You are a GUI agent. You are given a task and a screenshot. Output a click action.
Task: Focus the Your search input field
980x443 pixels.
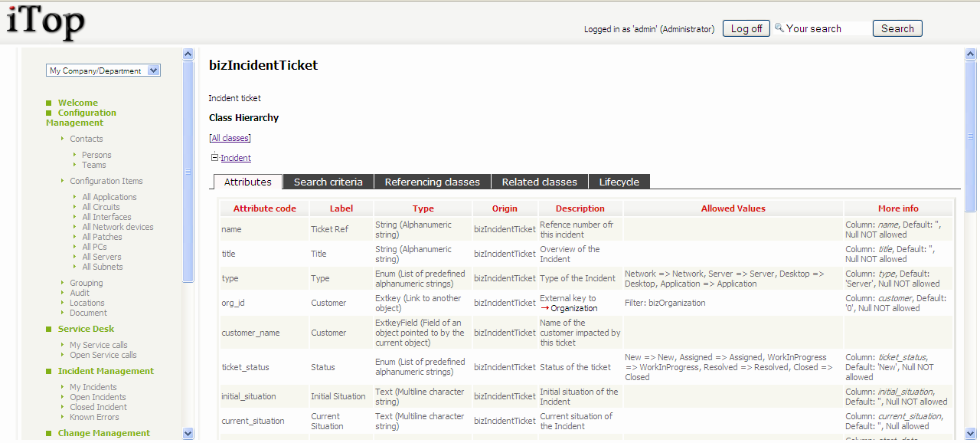[828, 28]
